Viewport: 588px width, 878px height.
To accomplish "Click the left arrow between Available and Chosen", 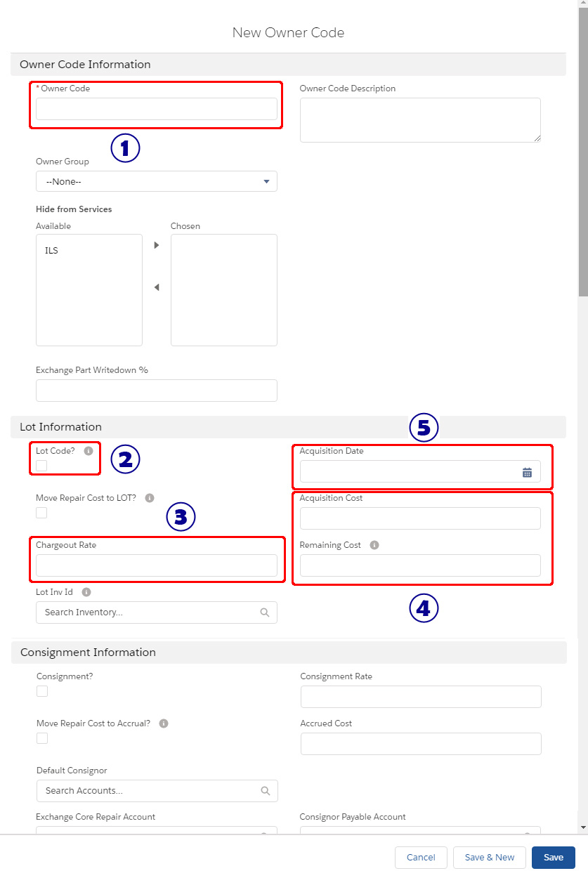I will point(156,287).
